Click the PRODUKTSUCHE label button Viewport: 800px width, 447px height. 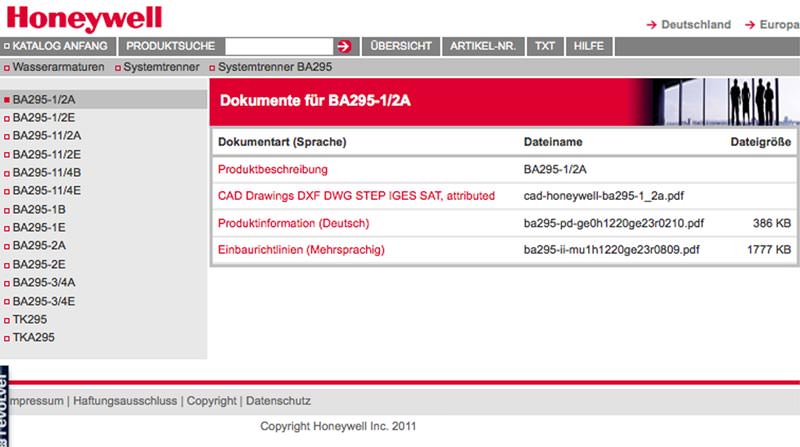pyautogui.click(x=170, y=46)
